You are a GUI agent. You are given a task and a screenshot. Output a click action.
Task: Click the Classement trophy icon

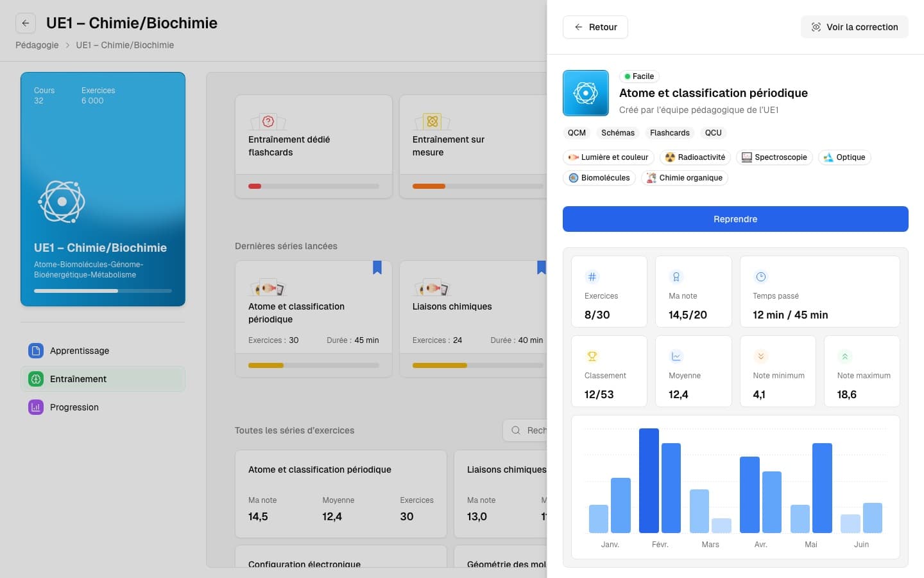tap(592, 356)
